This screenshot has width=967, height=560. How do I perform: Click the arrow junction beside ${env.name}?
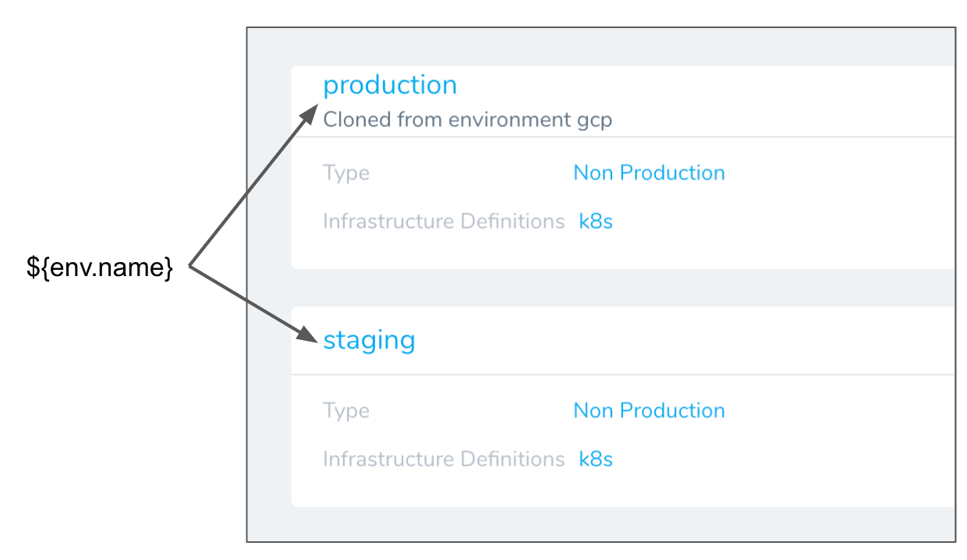click(190, 268)
